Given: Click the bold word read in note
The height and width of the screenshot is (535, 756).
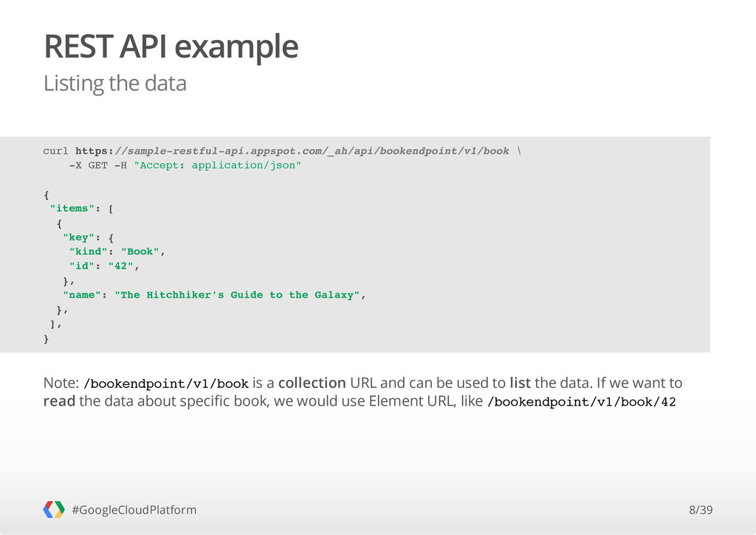Looking at the screenshot, I should pos(59,401).
